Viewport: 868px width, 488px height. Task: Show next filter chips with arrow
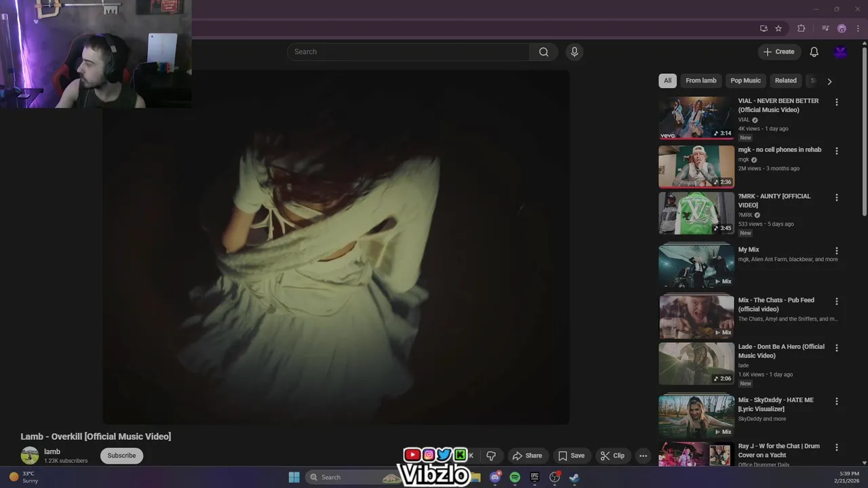(829, 81)
